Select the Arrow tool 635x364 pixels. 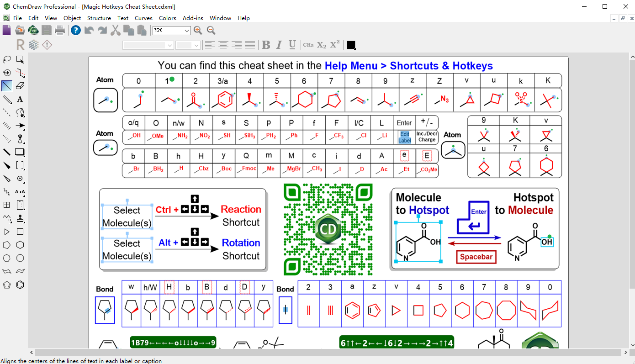coord(20,125)
